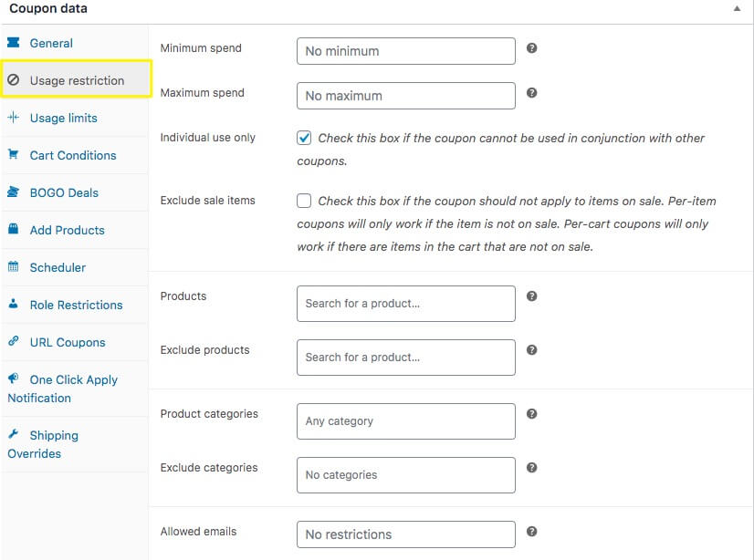
Task: Click the cart icon for Cart Conditions
Action: (x=13, y=155)
